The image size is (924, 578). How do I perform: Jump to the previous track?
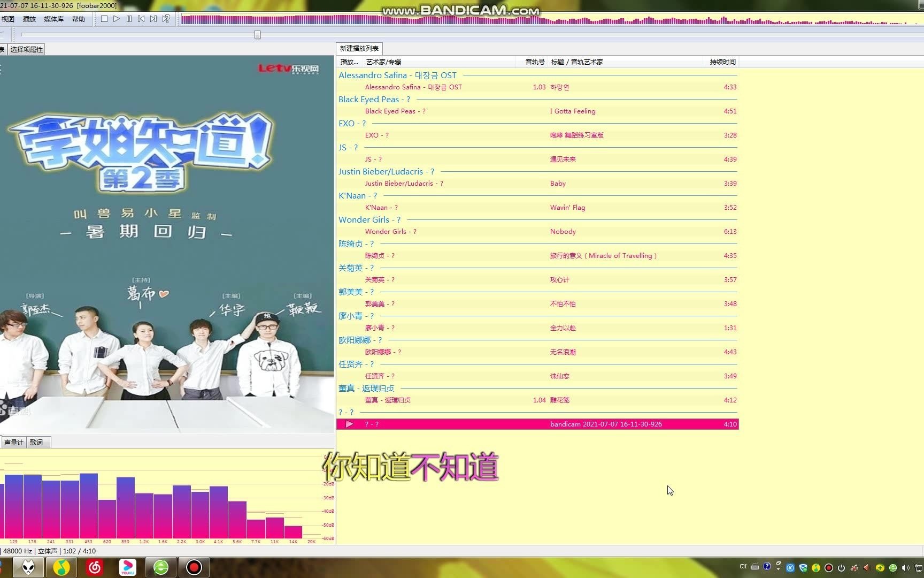(x=141, y=19)
